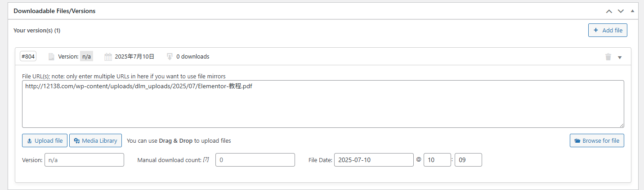This screenshot has width=644, height=190.
Task: Click the help icon beside Manual download count
Action: pyautogui.click(x=206, y=160)
